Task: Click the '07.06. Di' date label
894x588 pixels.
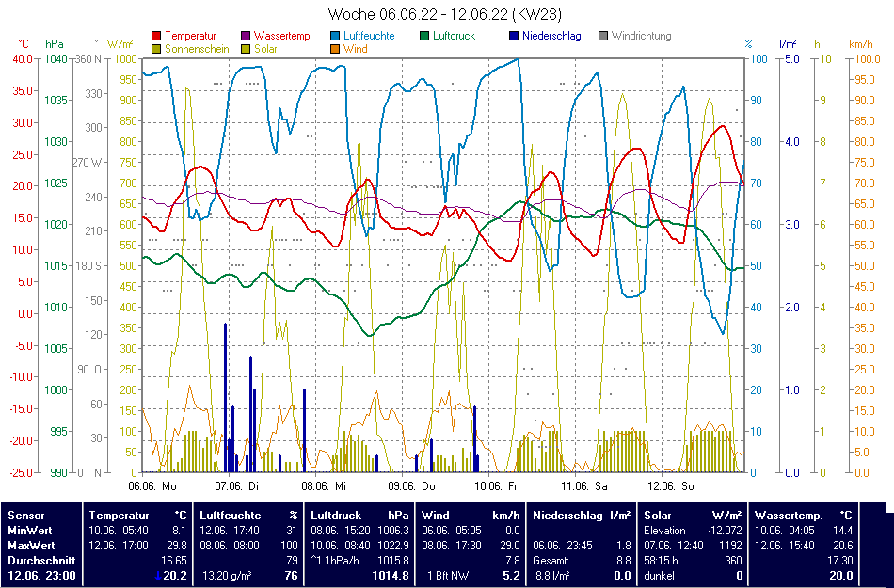Action: 236,486
